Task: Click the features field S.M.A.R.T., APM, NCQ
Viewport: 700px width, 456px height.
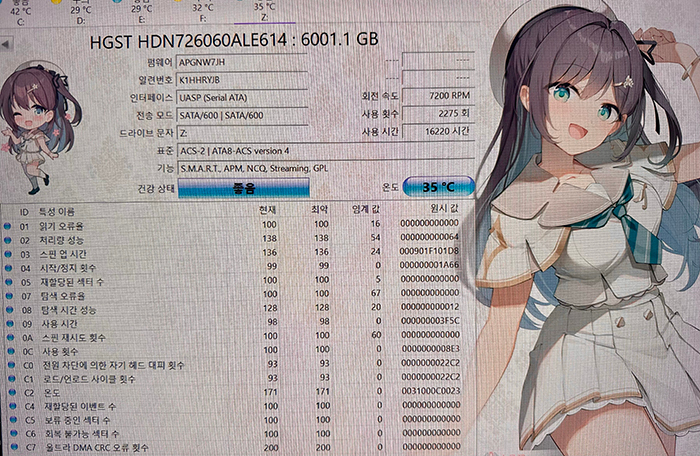Action: point(325,168)
